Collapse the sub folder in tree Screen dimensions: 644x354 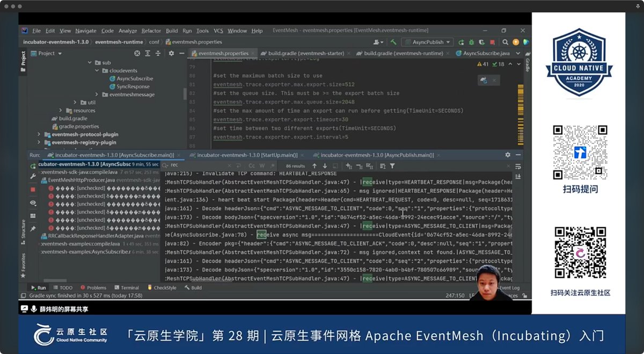tap(90, 63)
